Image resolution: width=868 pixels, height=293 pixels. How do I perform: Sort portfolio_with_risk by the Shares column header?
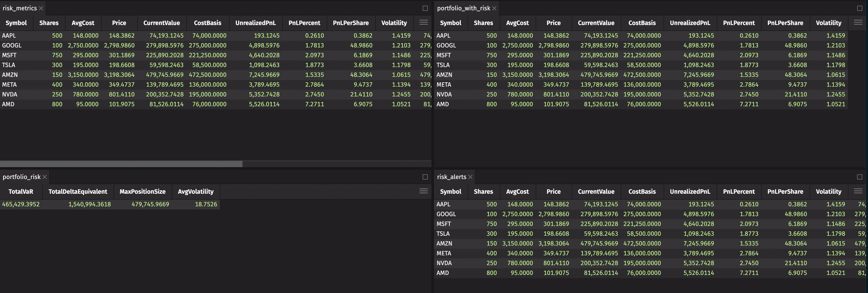[483, 23]
